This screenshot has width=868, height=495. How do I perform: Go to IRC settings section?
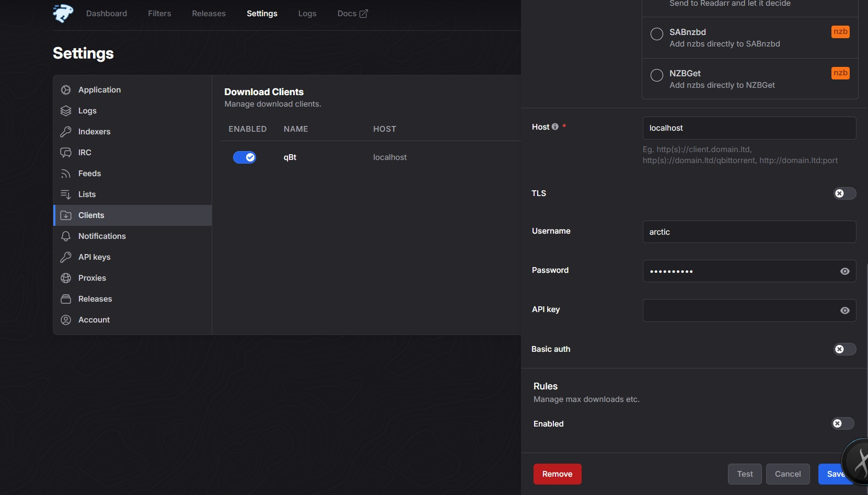(x=133, y=153)
